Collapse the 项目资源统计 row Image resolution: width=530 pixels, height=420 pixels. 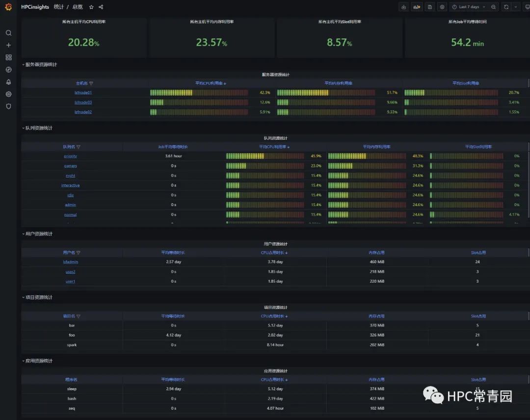pyautogui.click(x=37, y=297)
